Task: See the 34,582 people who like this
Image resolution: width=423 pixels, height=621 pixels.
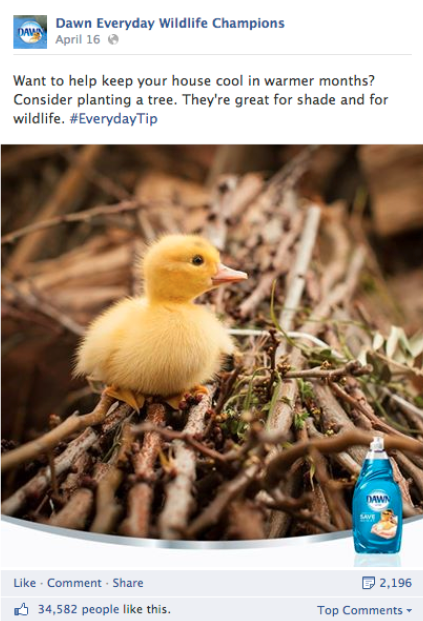Action: [104, 609]
